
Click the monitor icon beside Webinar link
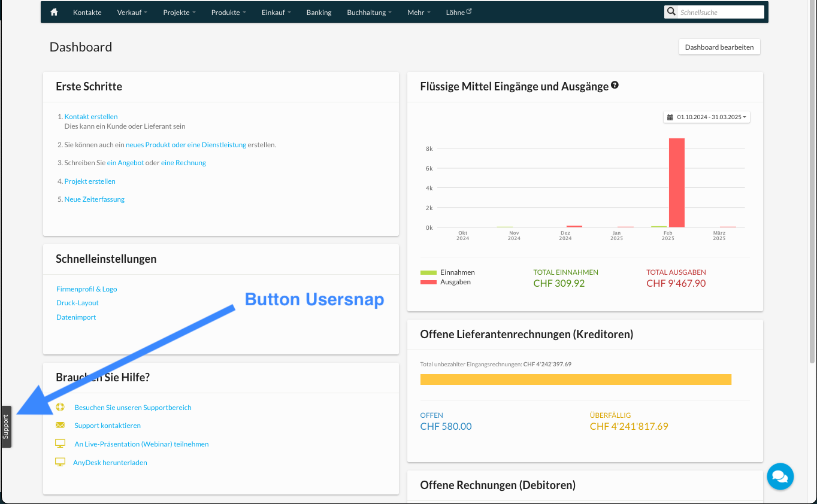pos(60,444)
